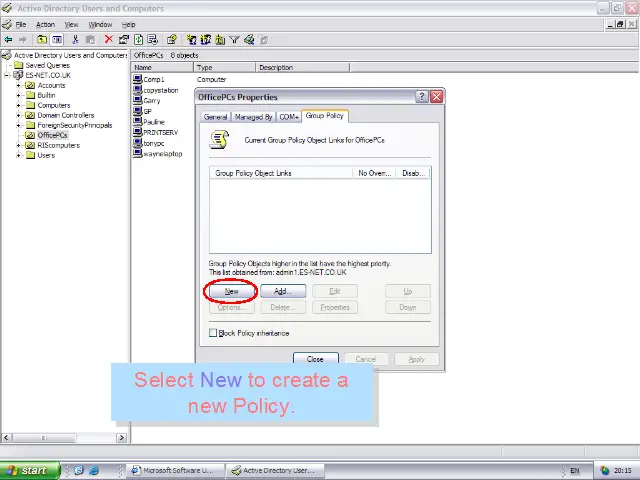The image size is (640, 480).
Task: Enable the Block Policy inheritance checkbox
Action: coord(213,333)
